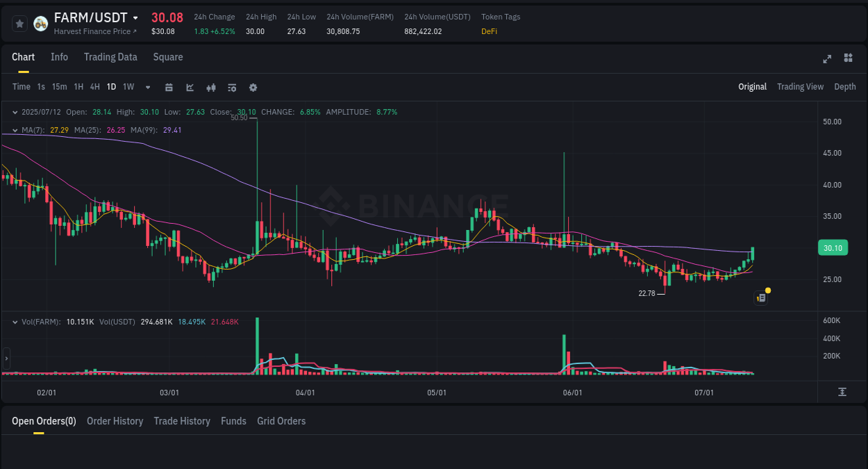Collapse the MA indicator row with its chevron

coord(15,130)
